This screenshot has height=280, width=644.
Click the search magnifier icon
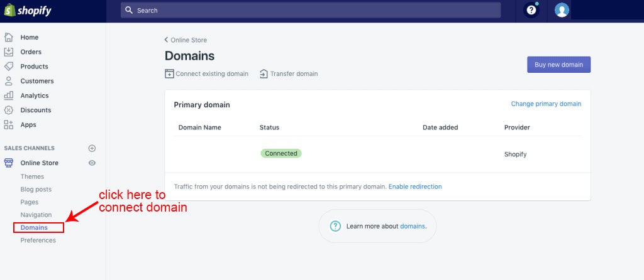[129, 10]
